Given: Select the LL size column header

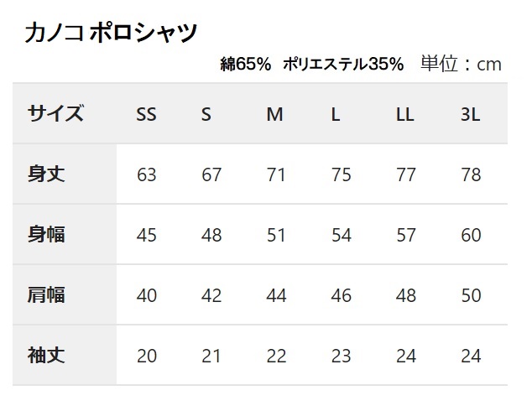Looking at the screenshot, I should 404,114.
